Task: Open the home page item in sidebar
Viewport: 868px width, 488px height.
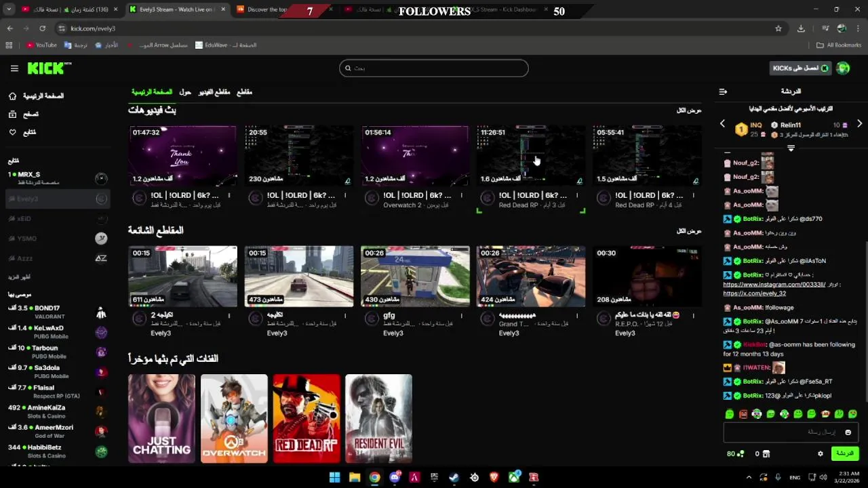Action: (37, 96)
